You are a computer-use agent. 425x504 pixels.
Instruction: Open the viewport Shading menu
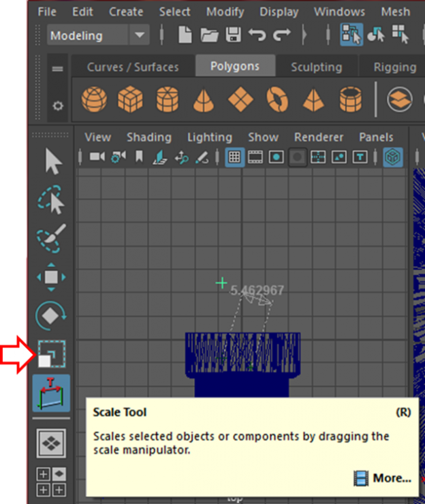[x=149, y=138]
